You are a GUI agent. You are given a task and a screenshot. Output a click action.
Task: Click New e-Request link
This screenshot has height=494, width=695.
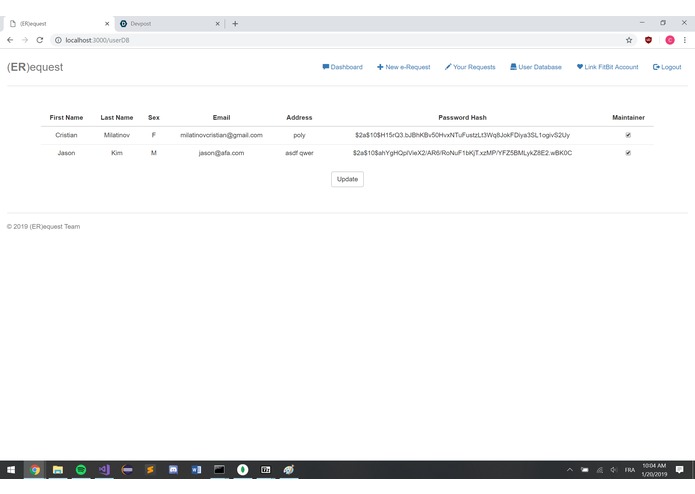[403, 67]
